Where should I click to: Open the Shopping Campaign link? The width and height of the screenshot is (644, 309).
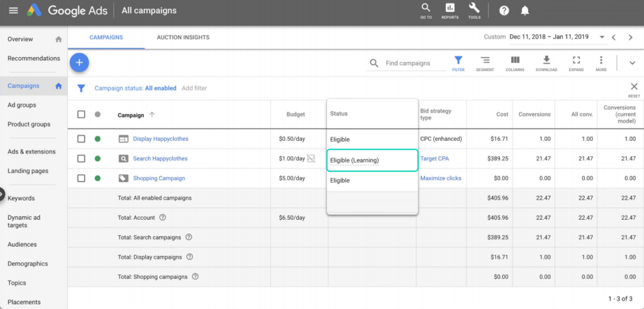tap(159, 178)
